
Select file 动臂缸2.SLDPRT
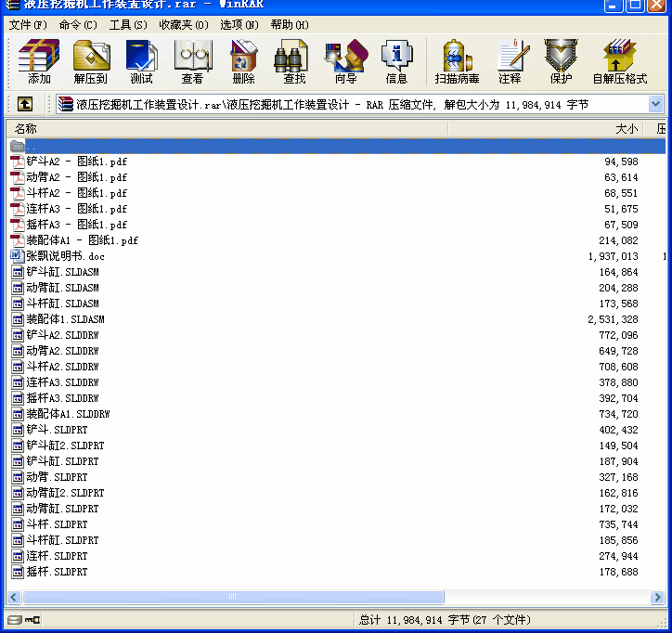tap(65, 493)
